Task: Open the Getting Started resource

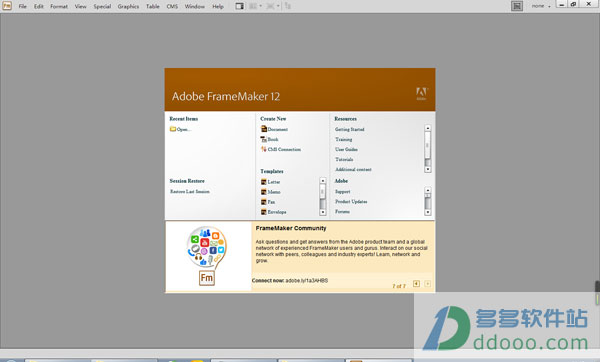Action: pos(350,129)
